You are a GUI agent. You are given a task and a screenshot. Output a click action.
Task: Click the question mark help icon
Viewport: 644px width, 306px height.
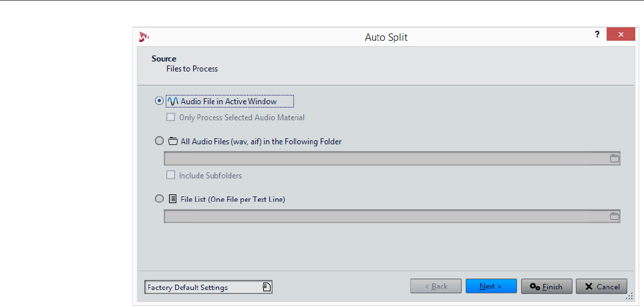pos(597,35)
